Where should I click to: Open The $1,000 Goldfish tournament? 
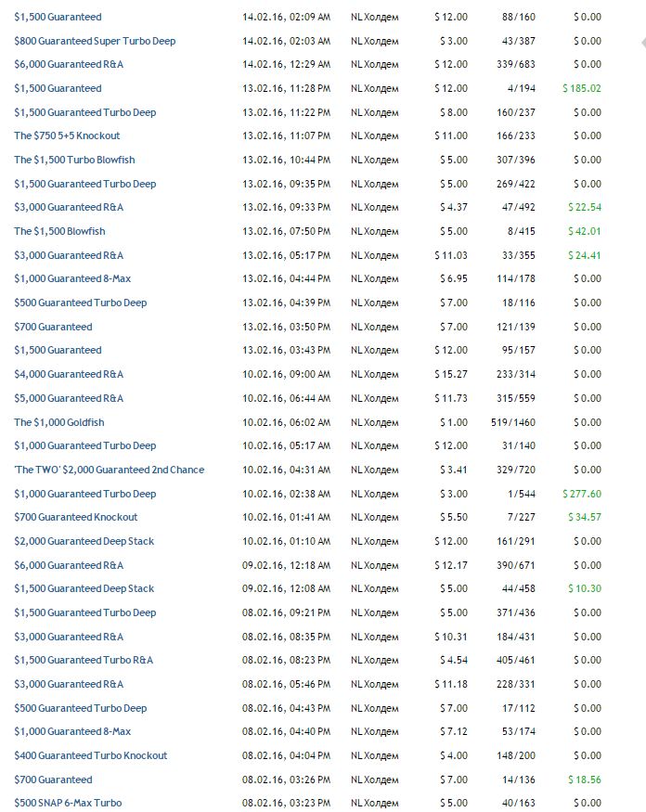(59, 422)
